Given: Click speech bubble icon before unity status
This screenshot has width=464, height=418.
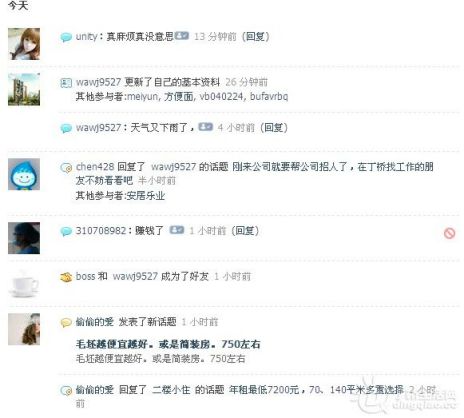Looking at the screenshot, I should coord(66,37).
